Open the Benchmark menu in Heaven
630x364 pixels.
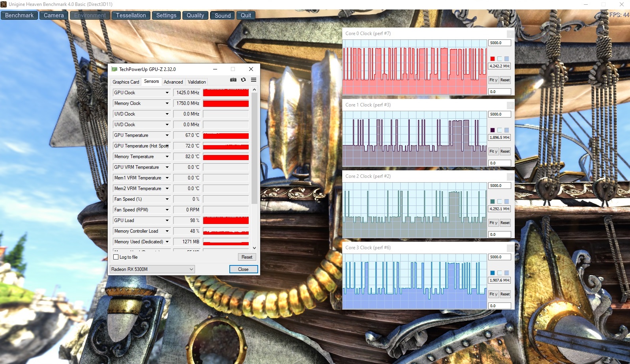(19, 15)
